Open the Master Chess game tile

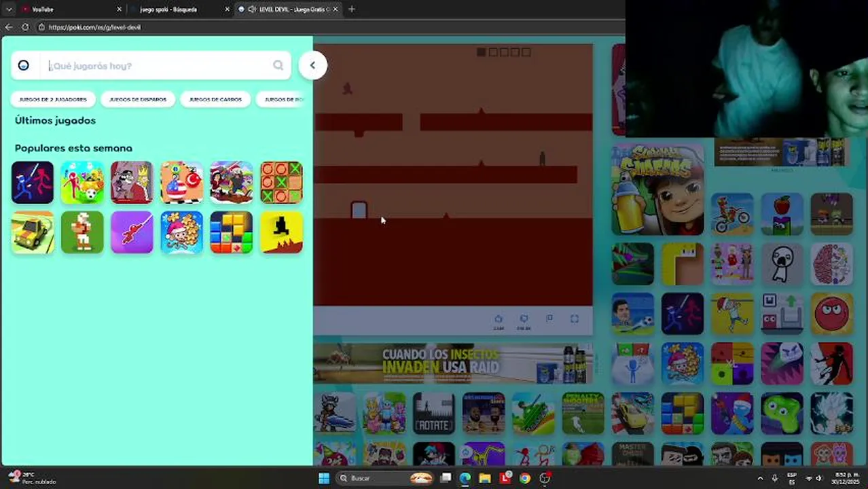point(633,454)
